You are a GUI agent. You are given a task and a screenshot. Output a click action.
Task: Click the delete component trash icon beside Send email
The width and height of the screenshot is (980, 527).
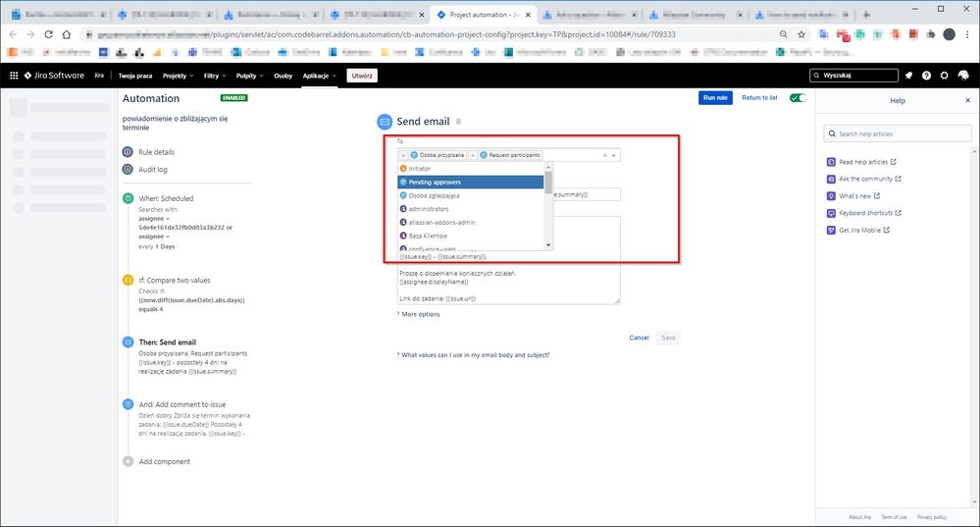tap(459, 122)
